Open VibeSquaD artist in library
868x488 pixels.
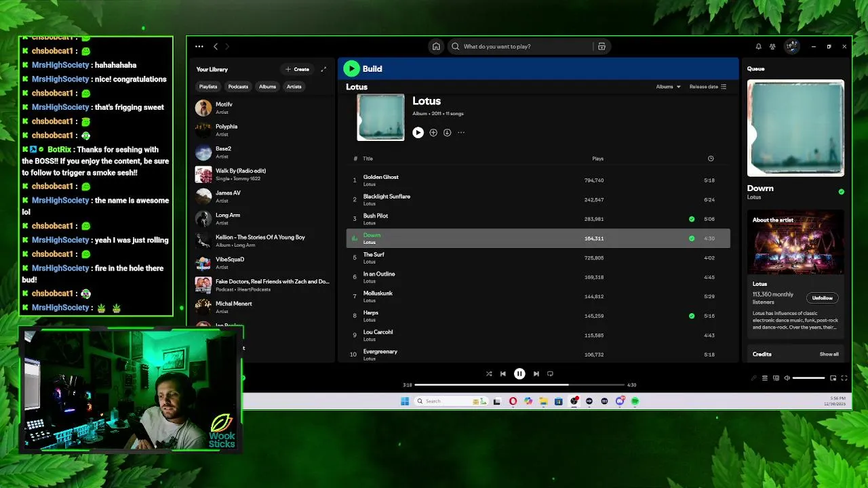coord(262,263)
